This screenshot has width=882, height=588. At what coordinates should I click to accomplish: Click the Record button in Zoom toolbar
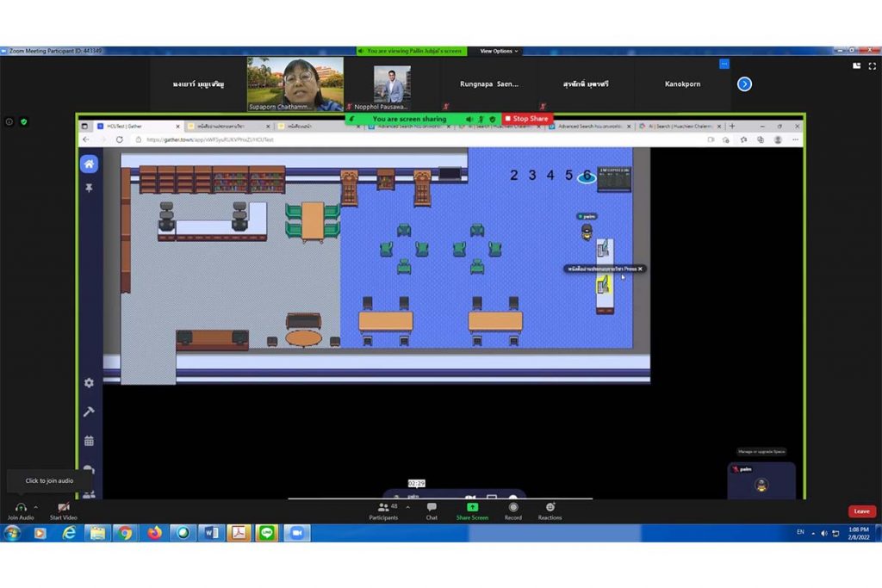[512, 511]
